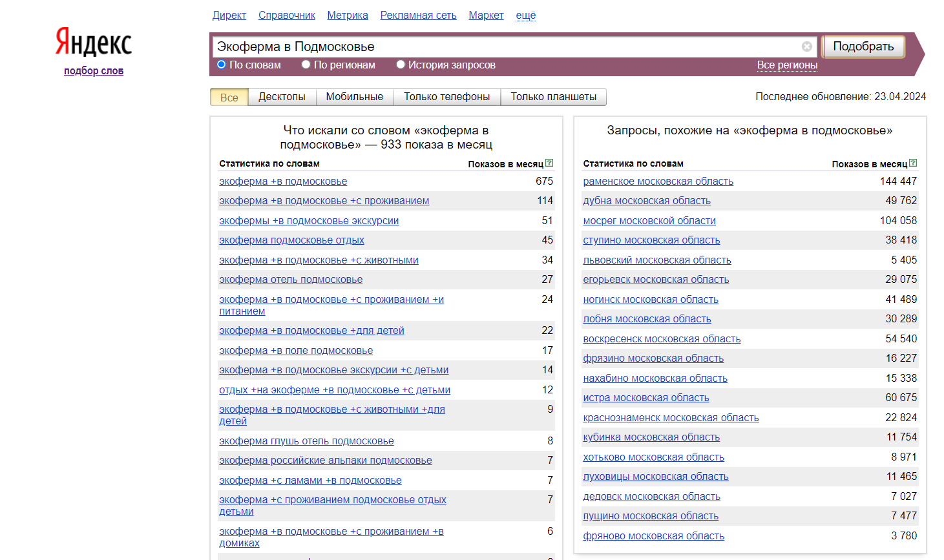This screenshot has height=560, width=944.
Task: Open query 'экоферма +с проживанием подмосковье отдых детьми'
Action: (333, 505)
